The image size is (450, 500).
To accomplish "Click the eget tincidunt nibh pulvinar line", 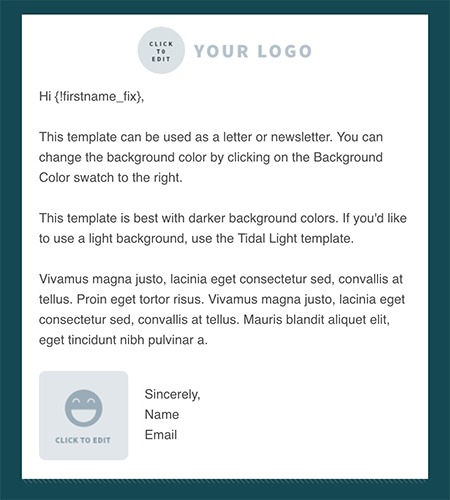I will (123, 340).
